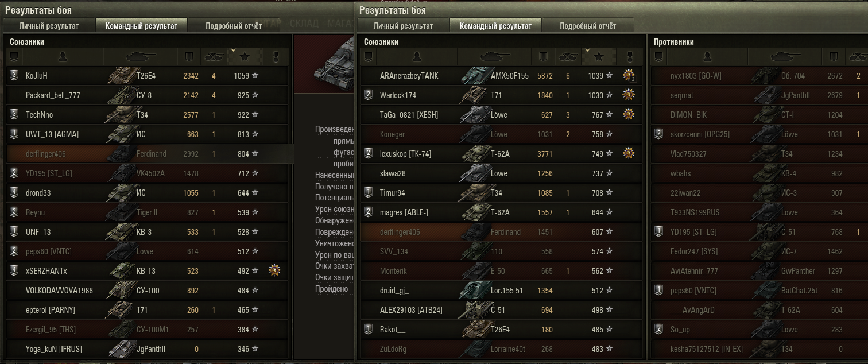Screen dimensions: 868x364
Task: Sort left allies by tank icon column
Action: (140, 57)
